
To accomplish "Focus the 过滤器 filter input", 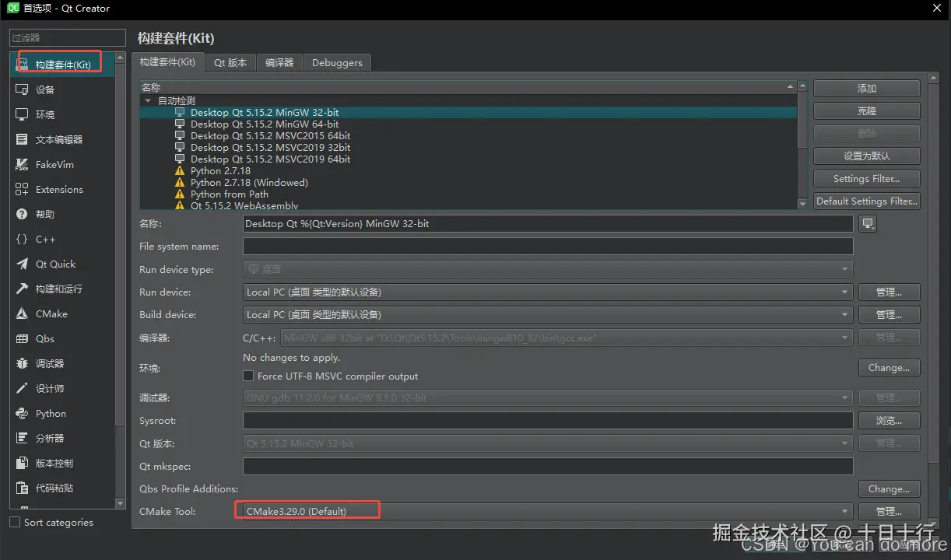I will pyautogui.click(x=68, y=37).
